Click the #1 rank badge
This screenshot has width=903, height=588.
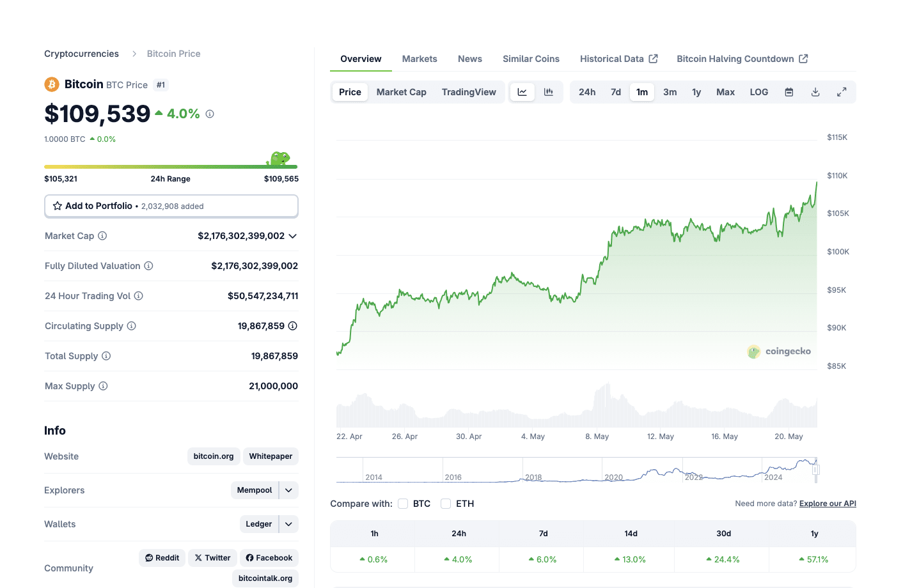click(161, 85)
